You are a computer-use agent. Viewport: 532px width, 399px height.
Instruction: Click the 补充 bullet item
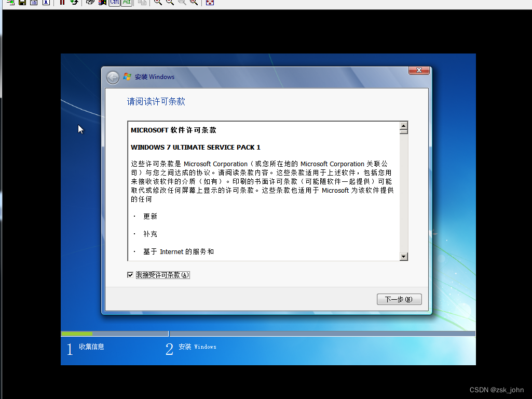pos(150,234)
